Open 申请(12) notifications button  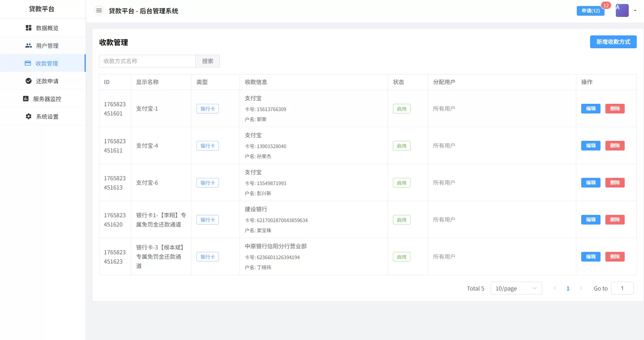(590, 11)
